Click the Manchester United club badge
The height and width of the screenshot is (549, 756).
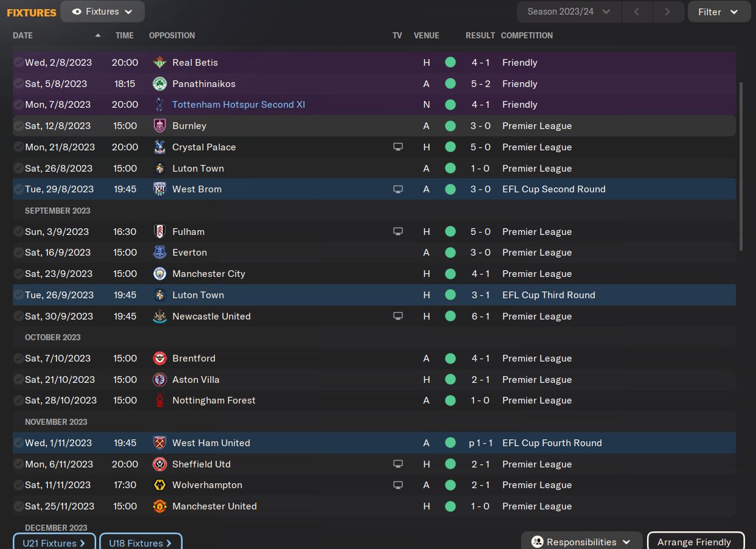tap(159, 506)
